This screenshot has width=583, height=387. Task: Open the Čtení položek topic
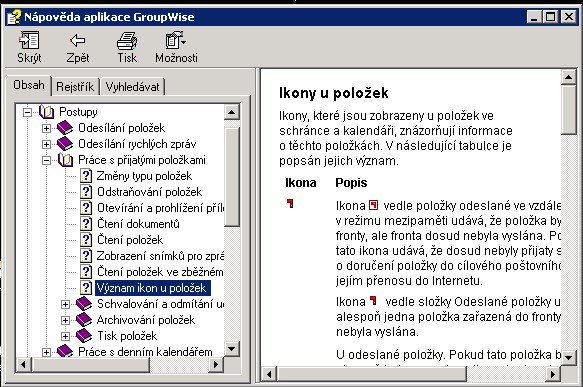click(x=130, y=240)
